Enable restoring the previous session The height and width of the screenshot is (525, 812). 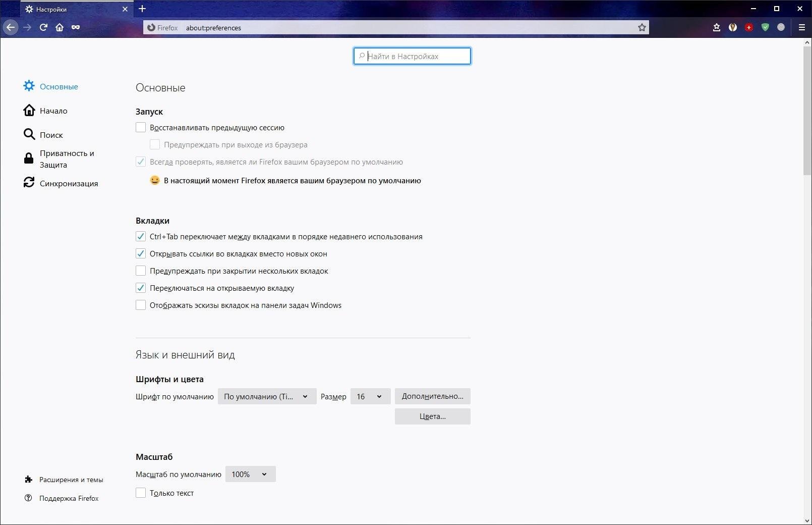coord(141,128)
